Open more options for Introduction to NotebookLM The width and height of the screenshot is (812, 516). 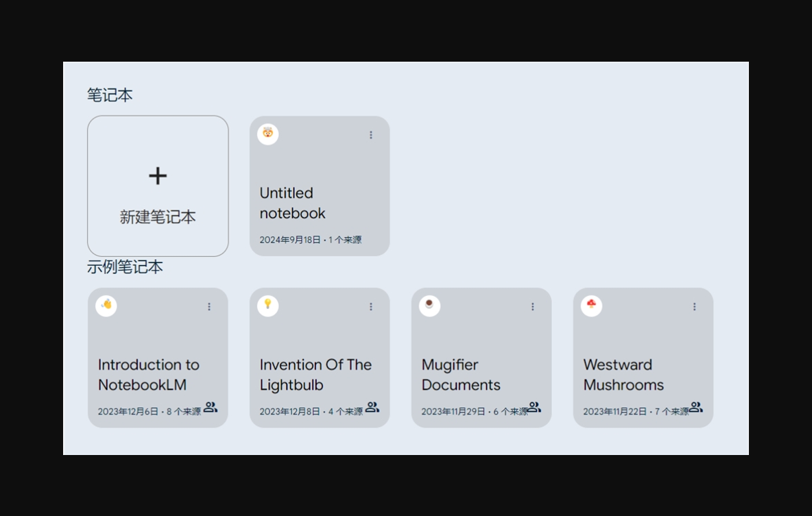click(x=209, y=307)
